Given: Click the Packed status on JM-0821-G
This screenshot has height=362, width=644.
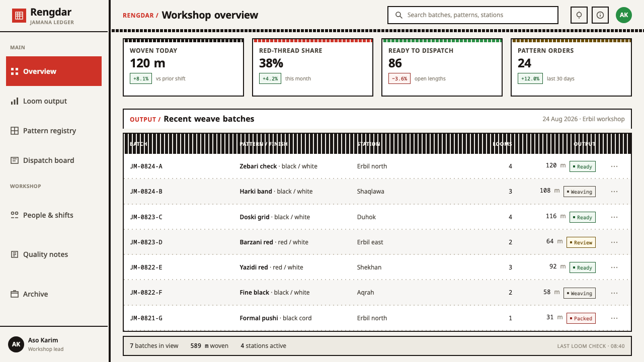Looking at the screenshot, I should click(x=581, y=318).
